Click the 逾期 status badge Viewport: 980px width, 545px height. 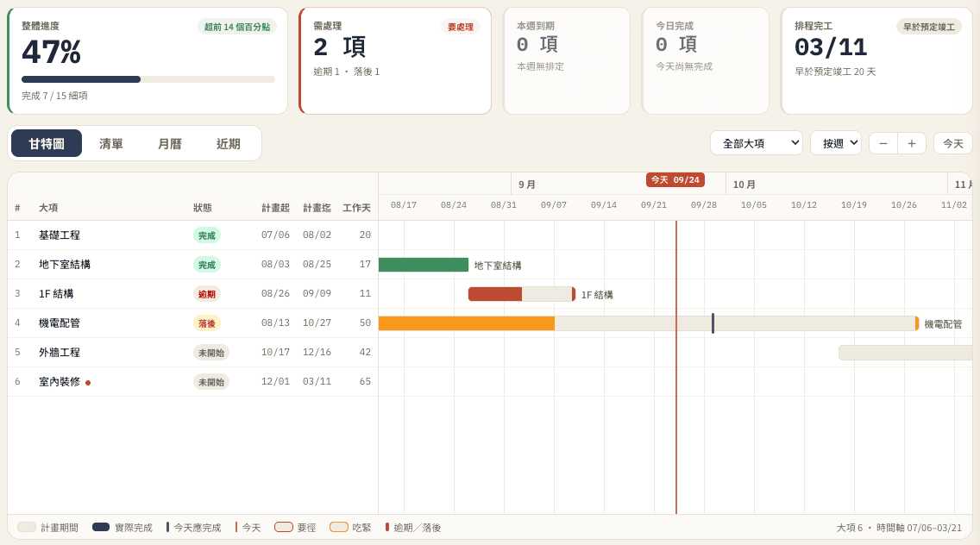click(207, 294)
